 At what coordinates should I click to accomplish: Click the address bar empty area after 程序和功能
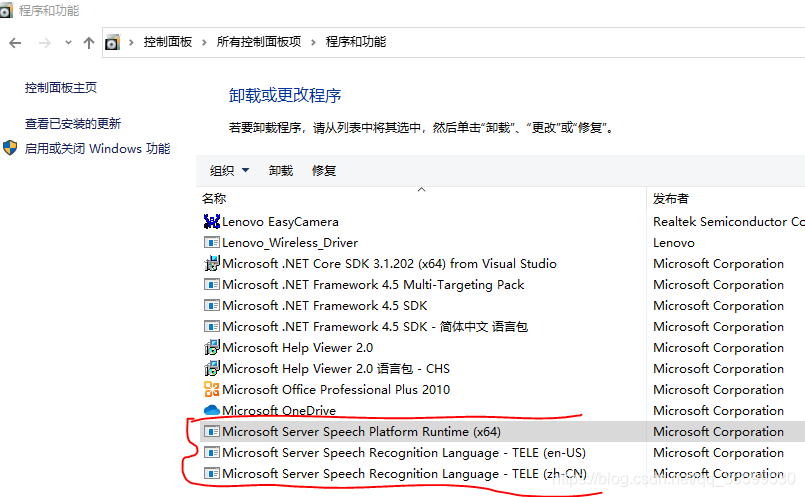click(596, 42)
